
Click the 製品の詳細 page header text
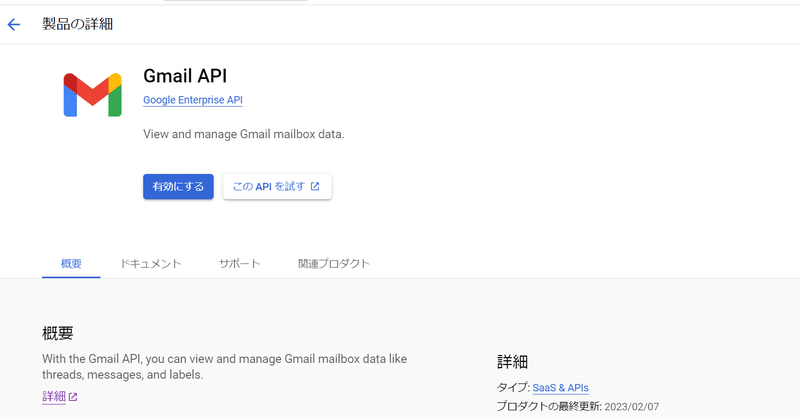(x=78, y=24)
